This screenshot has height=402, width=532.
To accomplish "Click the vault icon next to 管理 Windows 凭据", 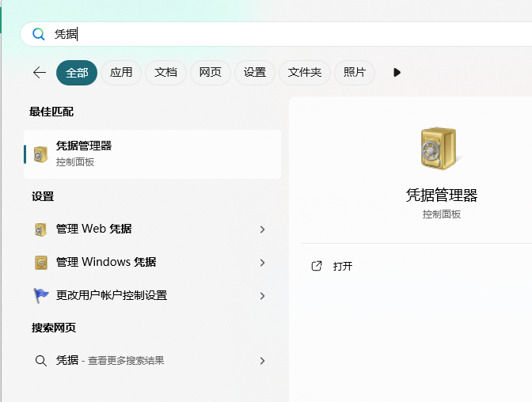I will [x=41, y=263].
